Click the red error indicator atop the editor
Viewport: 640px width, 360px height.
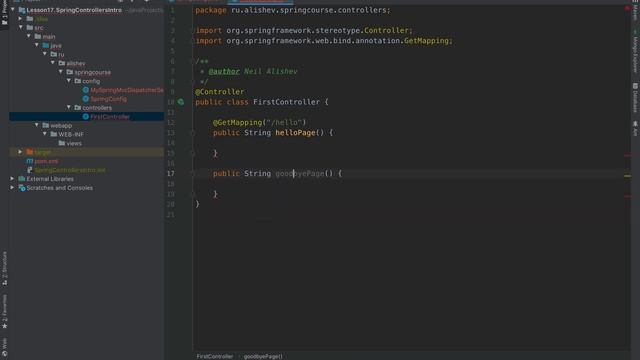[627, 8]
